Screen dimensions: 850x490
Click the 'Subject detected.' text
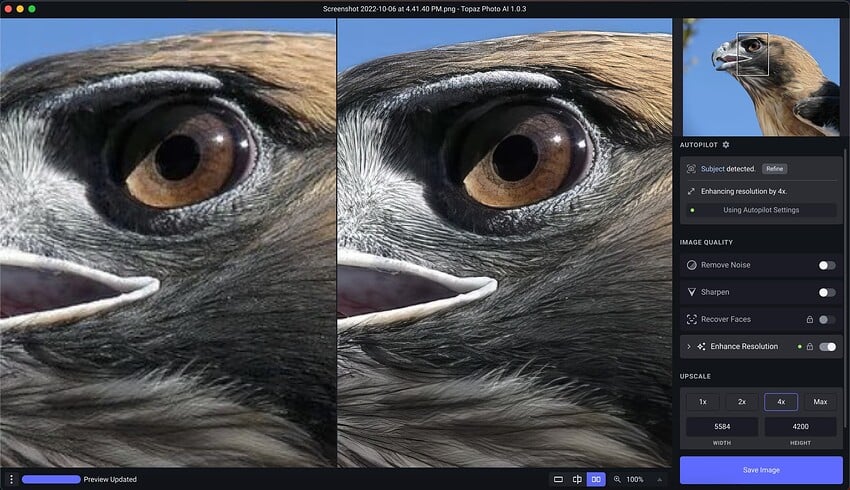pos(728,169)
